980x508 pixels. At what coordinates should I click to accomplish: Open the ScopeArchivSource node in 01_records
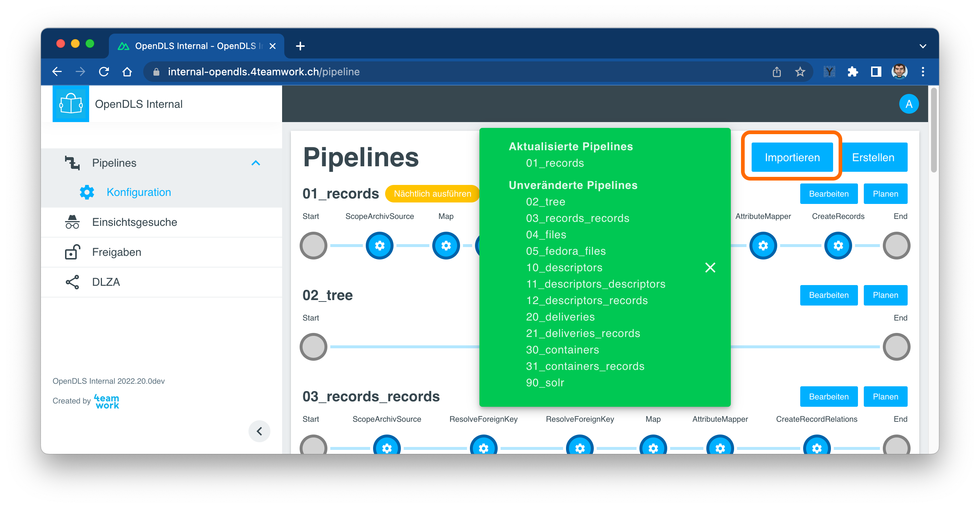[379, 246]
